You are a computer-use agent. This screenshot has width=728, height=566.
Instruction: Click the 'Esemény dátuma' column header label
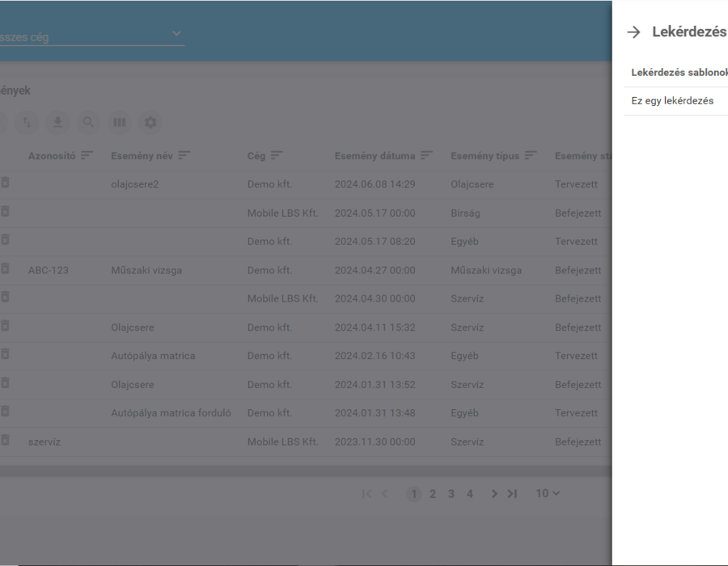coord(375,156)
